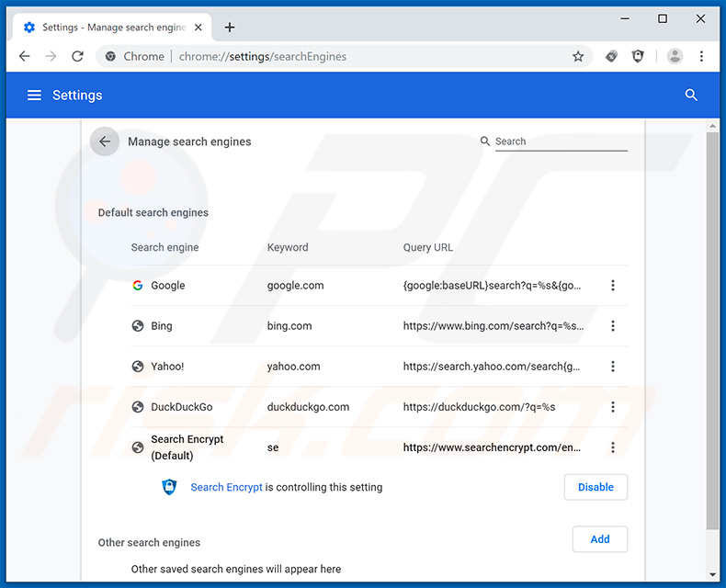Open a new tab
The height and width of the screenshot is (588, 726).
[x=229, y=28]
